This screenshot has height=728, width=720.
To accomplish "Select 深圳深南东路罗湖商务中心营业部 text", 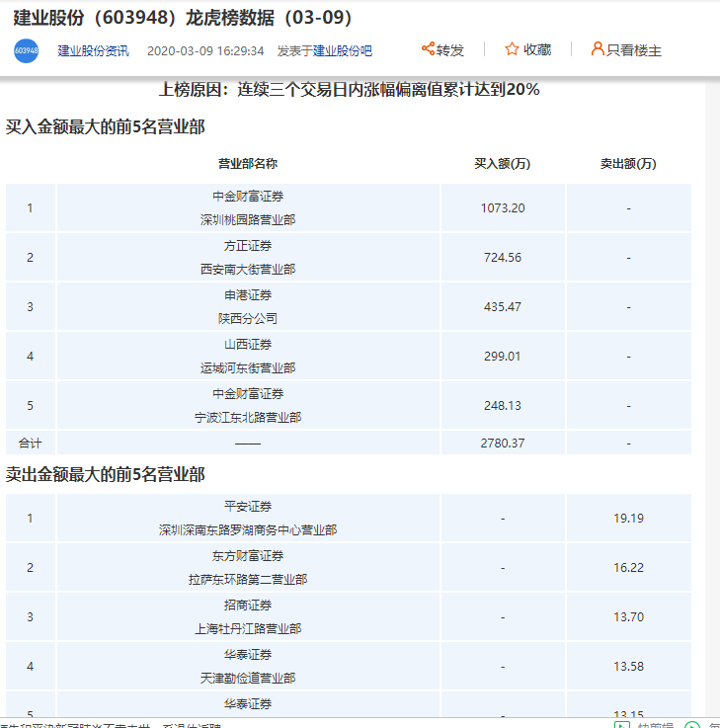I will [x=248, y=529].
